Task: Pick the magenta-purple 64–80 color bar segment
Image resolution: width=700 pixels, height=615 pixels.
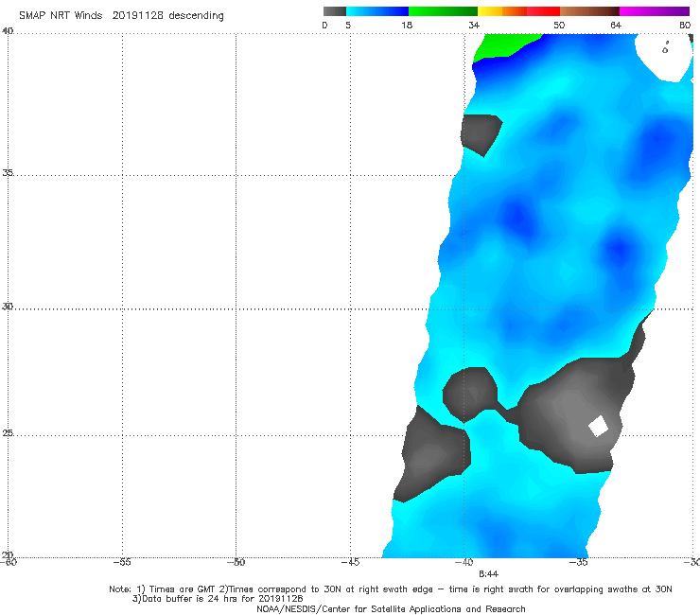Action: tap(655, 11)
